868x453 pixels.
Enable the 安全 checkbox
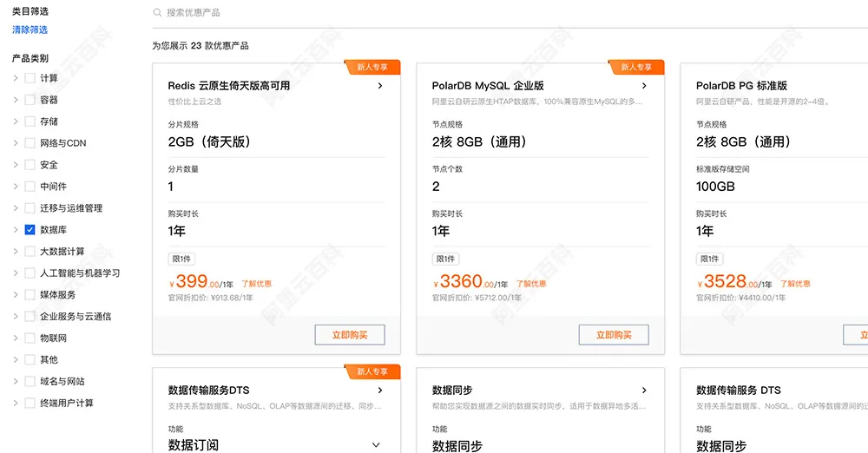click(30, 165)
